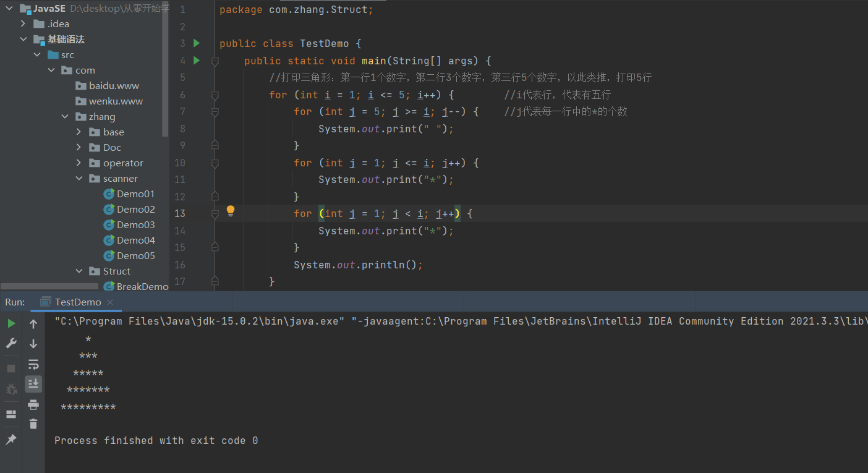868x473 pixels.
Task: Click System.out.println(); on line 16
Action: coord(359,265)
